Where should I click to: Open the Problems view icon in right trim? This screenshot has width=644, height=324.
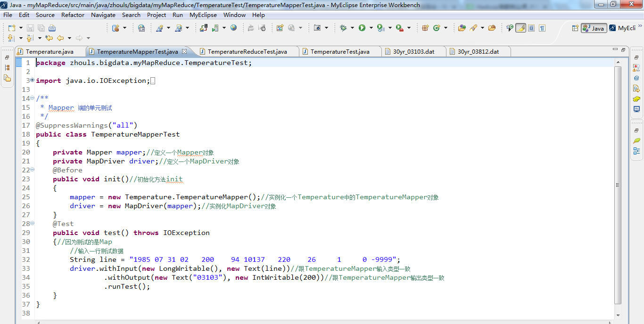(x=636, y=68)
